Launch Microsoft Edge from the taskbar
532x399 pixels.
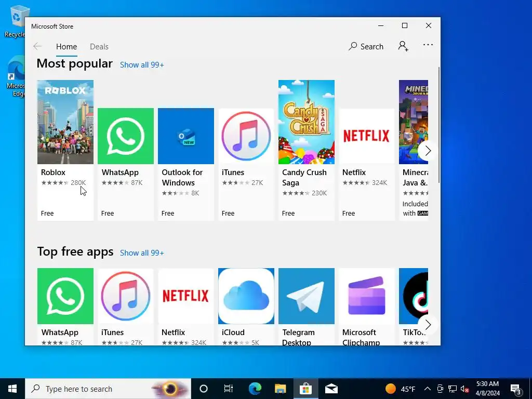click(255, 389)
